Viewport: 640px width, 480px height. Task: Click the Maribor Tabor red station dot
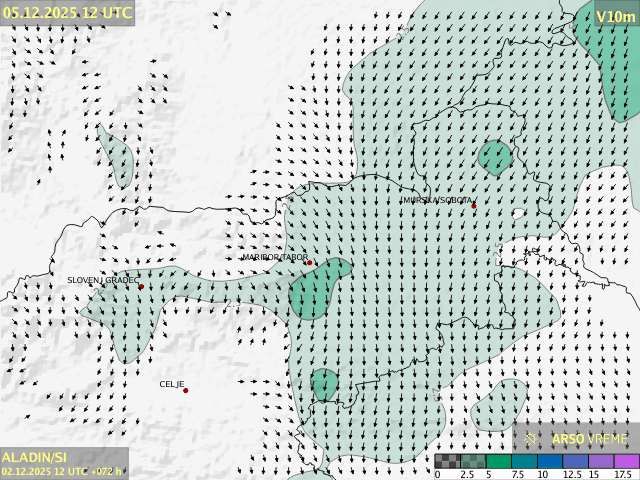pos(310,263)
